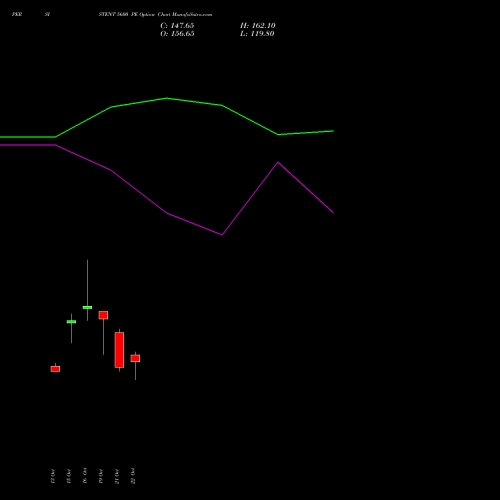500x500 pixels.
Task: Click the chart title mentioning PE Option Chart
Action: pos(155,14)
